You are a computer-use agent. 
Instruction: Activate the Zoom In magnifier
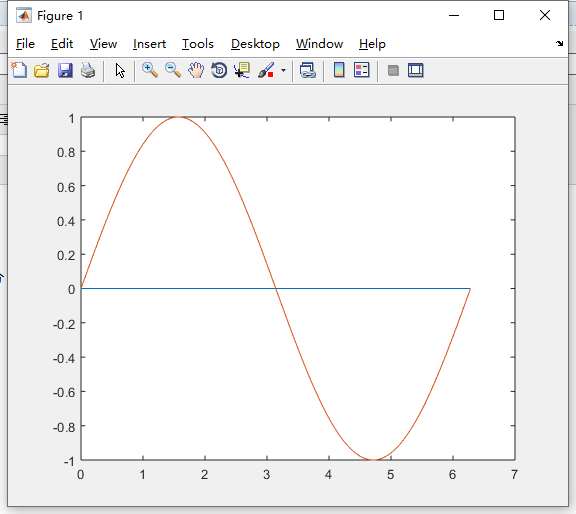[x=150, y=70]
